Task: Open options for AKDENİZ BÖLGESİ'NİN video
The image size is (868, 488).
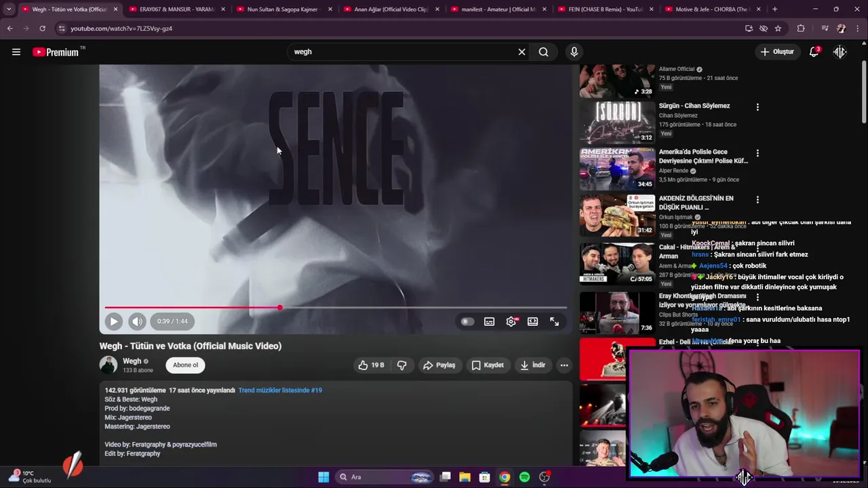Action: [757, 200]
